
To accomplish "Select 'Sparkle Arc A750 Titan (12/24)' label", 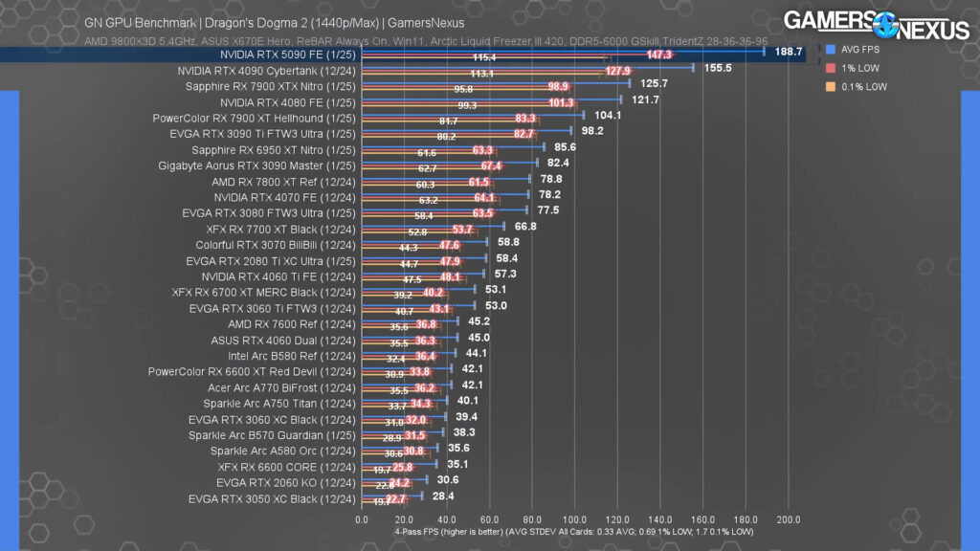I will [279, 405].
